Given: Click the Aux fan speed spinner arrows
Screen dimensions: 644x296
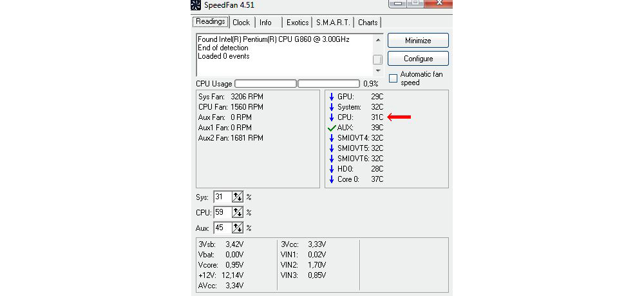Looking at the screenshot, I should [x=238, y=228].
